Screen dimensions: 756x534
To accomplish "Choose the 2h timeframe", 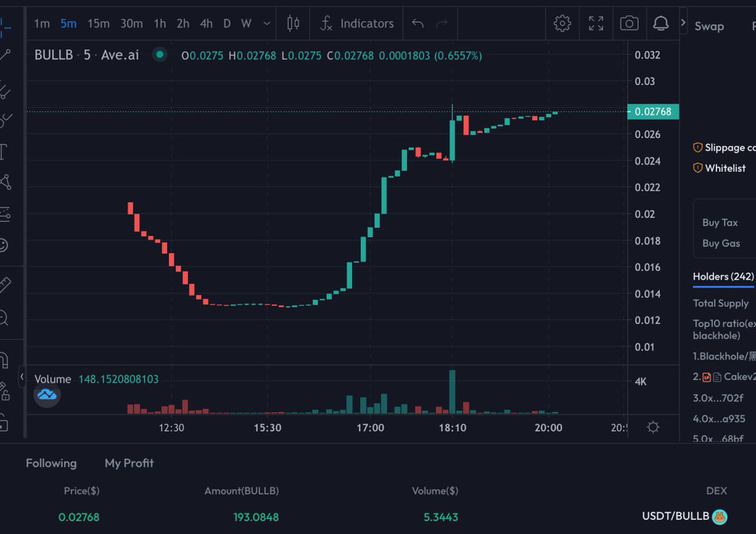I will pos(183,24).
